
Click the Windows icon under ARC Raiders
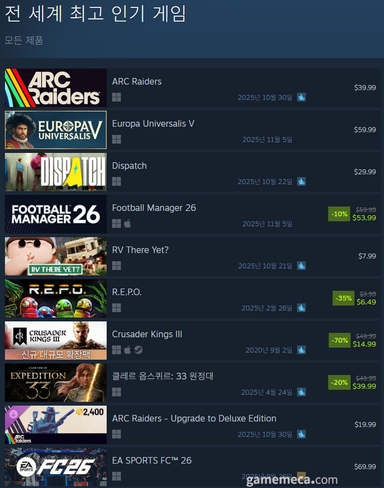[116, 97]
